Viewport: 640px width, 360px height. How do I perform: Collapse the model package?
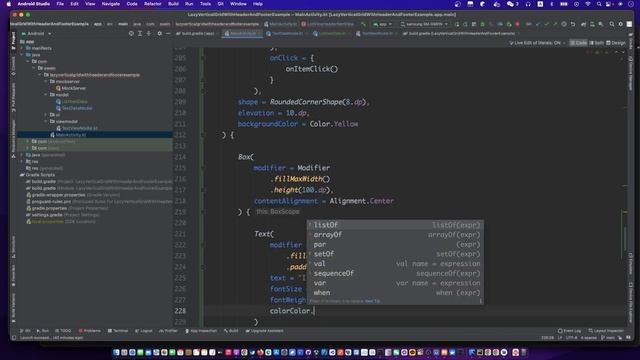click(46, 95)
